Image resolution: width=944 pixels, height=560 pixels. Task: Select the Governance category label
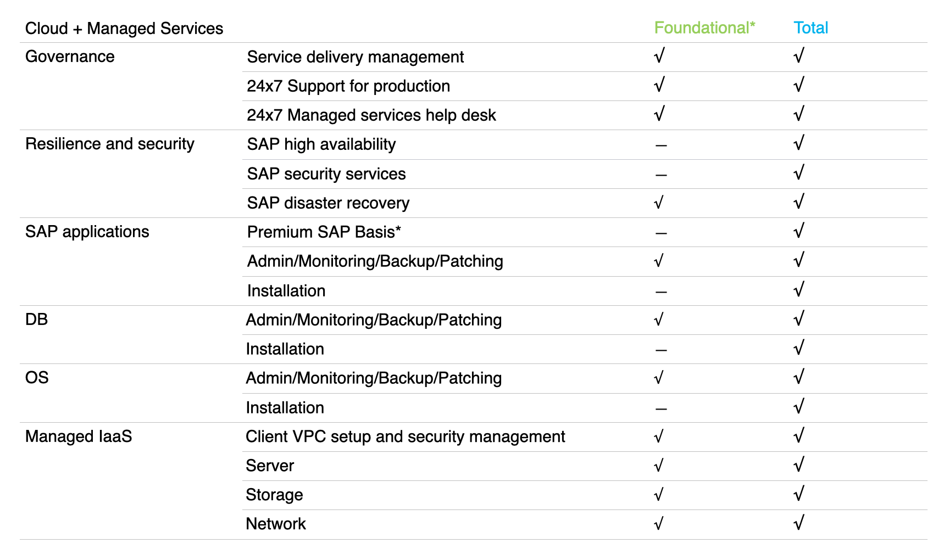[x=70, y=57]
